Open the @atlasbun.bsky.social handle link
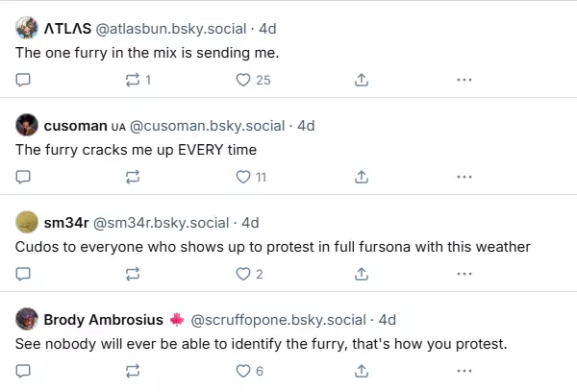This screenshot has width=577, height=392. tap(171, 29)
